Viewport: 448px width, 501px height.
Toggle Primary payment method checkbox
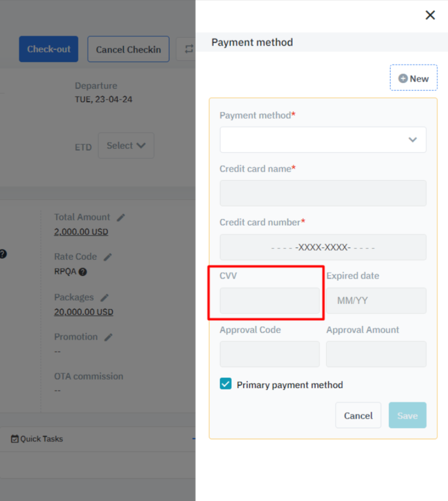(x=225, y=384)
